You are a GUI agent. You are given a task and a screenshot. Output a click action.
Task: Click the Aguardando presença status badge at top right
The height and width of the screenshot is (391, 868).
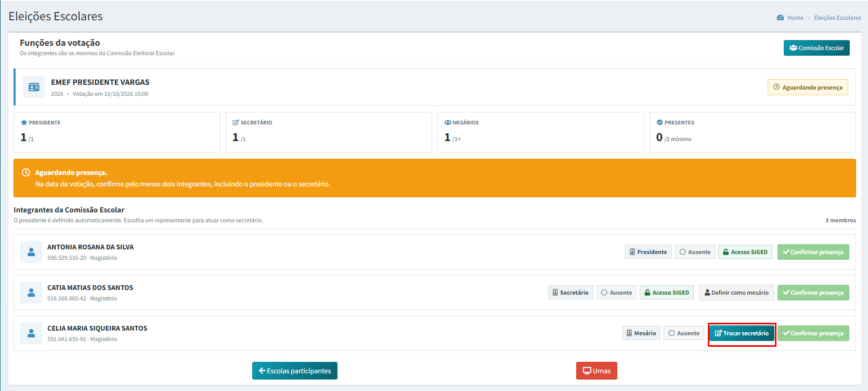(808, 87)
